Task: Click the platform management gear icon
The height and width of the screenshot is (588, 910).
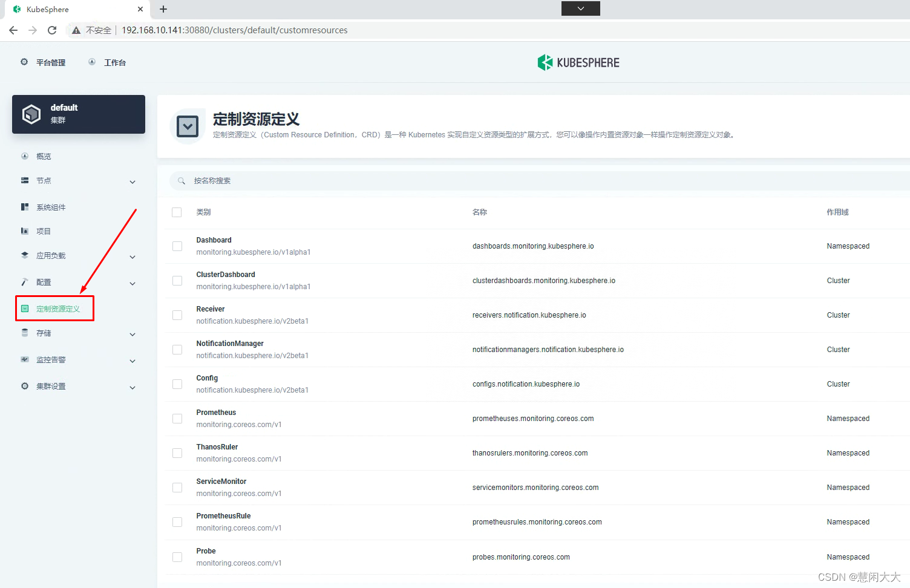Action: pyautogui.click(x=24, y=62)
